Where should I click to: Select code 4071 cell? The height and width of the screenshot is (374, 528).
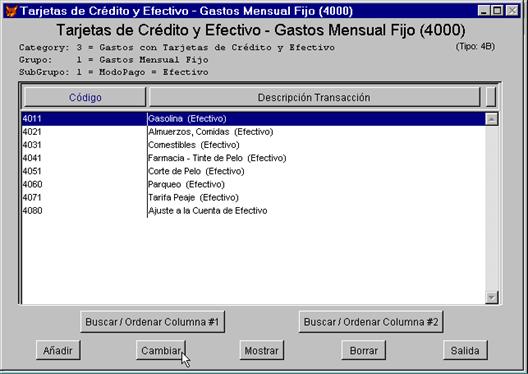point(84,197)
